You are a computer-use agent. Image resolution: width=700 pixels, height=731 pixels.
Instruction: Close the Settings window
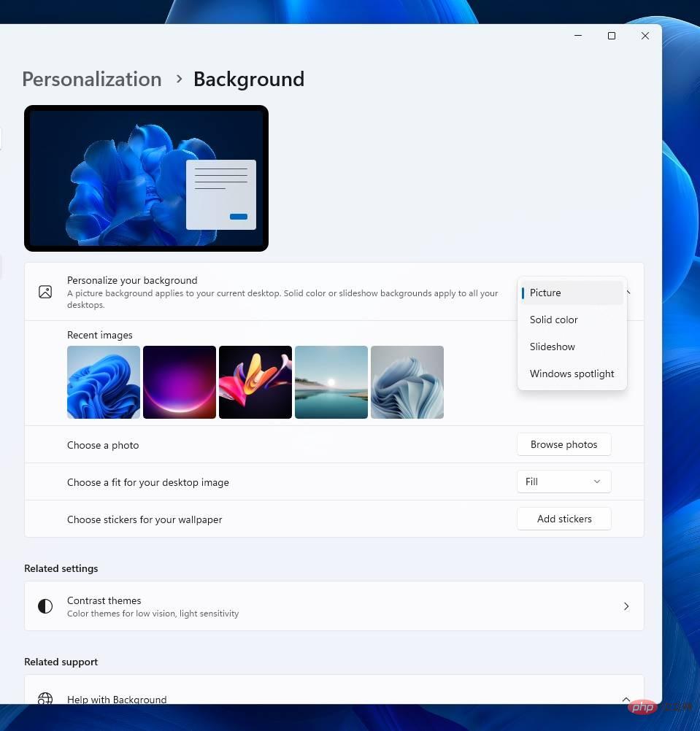tap(645, 36)
